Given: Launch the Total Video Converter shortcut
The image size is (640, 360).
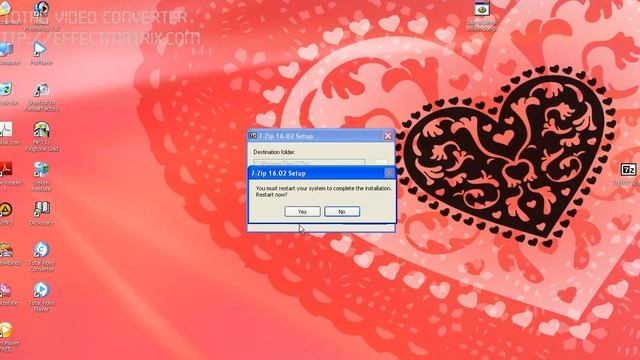Looking at the screenshot, I should coord(41,256).
